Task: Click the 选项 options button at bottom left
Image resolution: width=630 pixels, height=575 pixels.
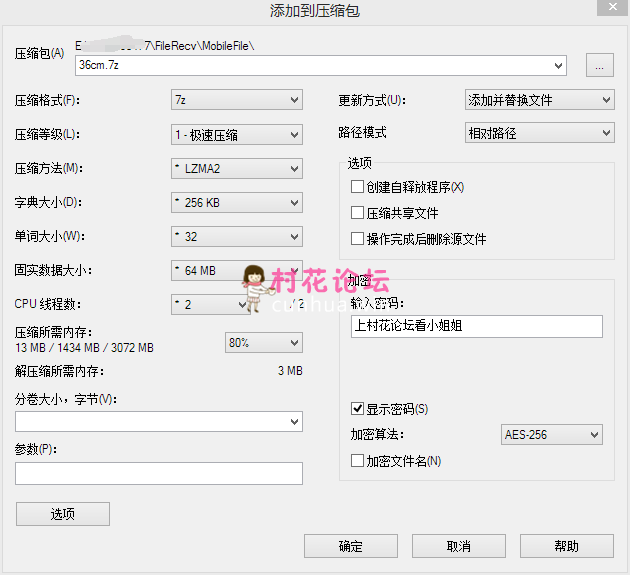Action: coord(63,514)
